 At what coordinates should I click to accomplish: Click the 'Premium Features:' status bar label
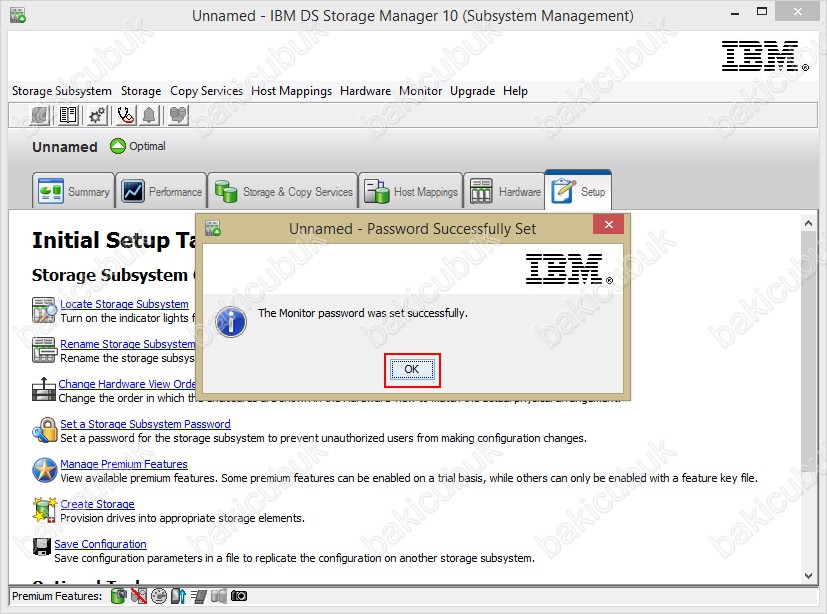[57, 596]
